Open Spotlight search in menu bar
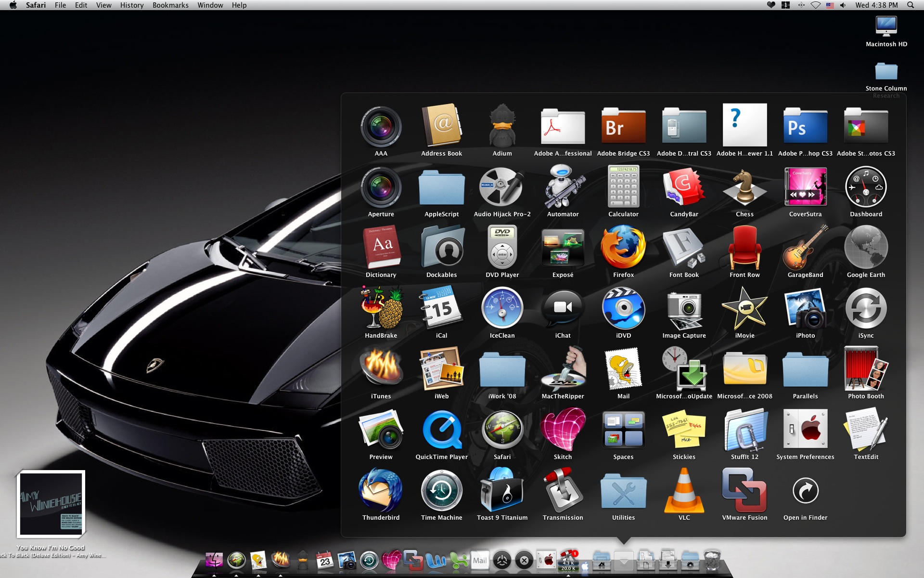924x578 pixels. pyautogui.click(x=911, y=5)
